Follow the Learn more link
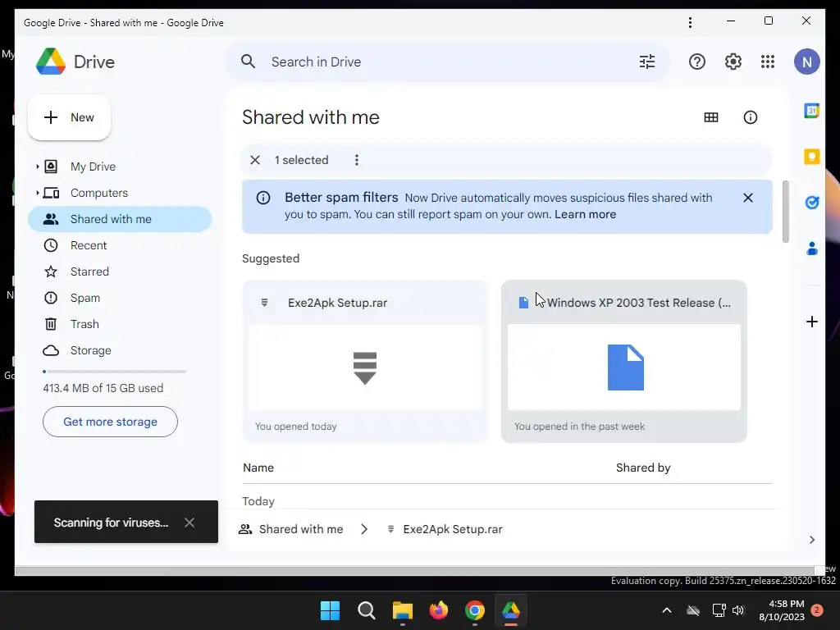The height and width of the screenshot is (630, 840). coord(585,214)
